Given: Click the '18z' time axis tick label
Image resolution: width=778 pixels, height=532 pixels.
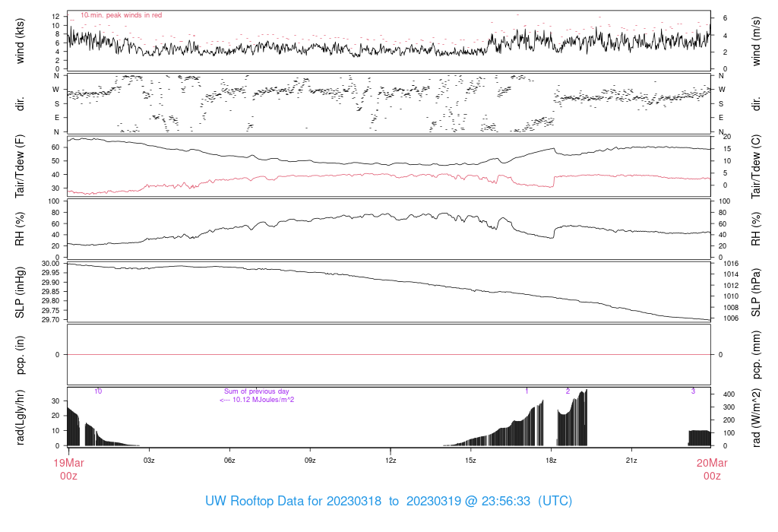Looking at the screenshot, I should (551, 461).
